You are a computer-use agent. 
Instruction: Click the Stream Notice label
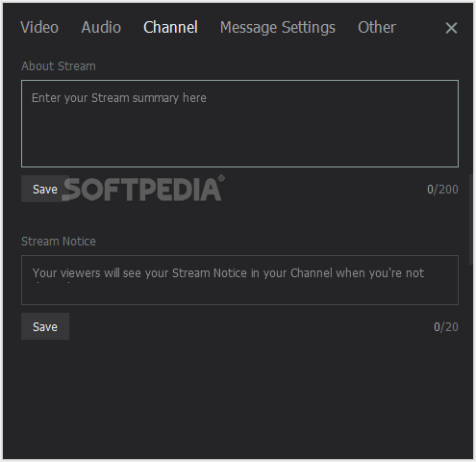(59, 242)
